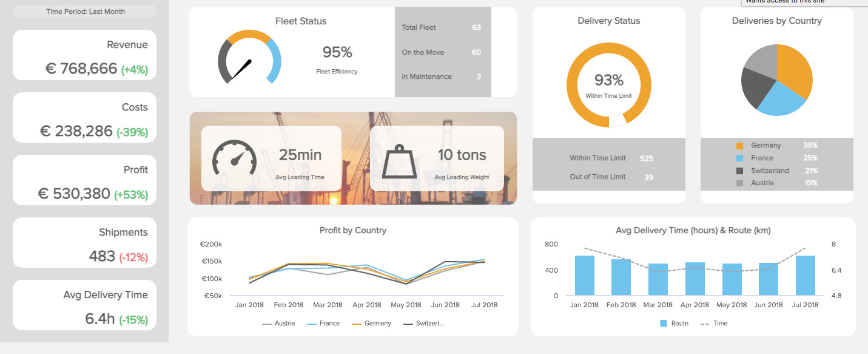Screen dimensions: 868x354
Task: Select the France blue legend swatch in Deliveries by Country
Action: click(739, 158)
